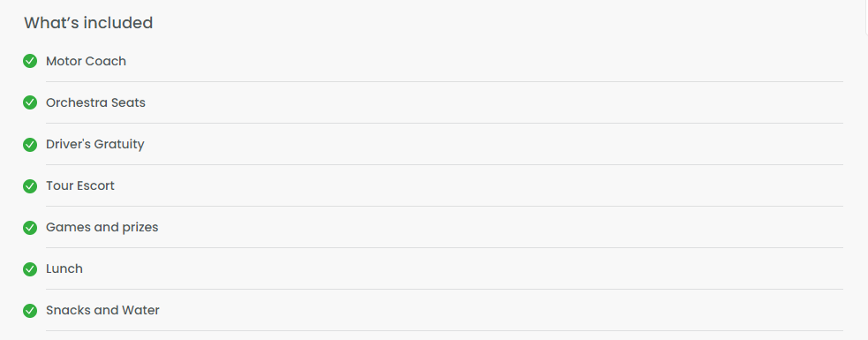The height and width of the screenshot is (340, 868).
Task: Click the check icon beside Games and prizes
Action: point(30,227)
